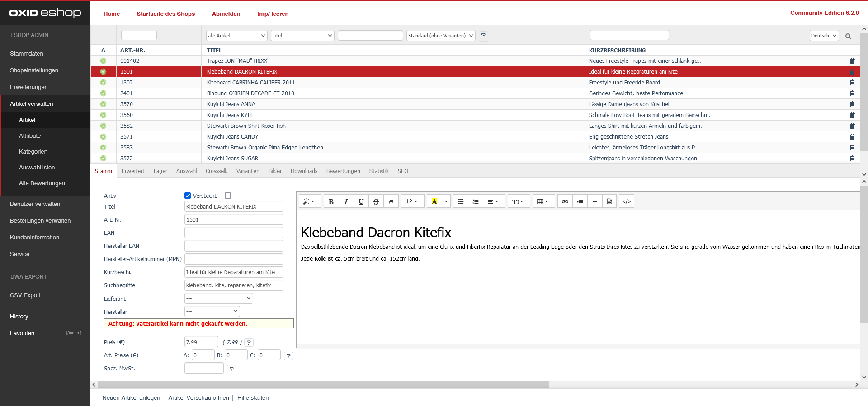Click the 'tmp/ leeren' link
This screenshot has width=868, height=406.
(x=273, y=14)
